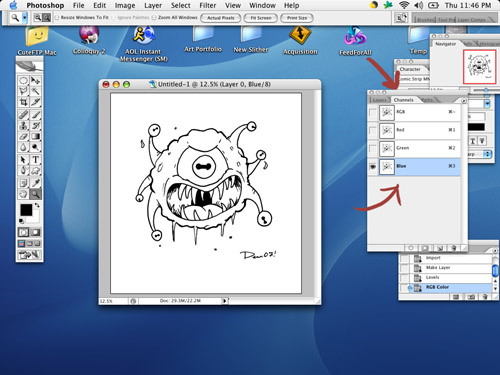This screenshot has height=375, width=500.
Task: Create new snapshot in History palette
Action: click(471, 297)
